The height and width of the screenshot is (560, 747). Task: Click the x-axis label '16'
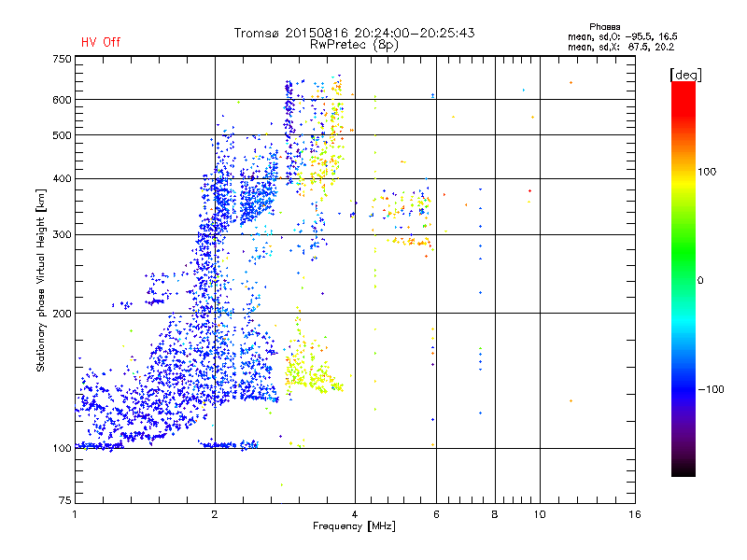635,514
